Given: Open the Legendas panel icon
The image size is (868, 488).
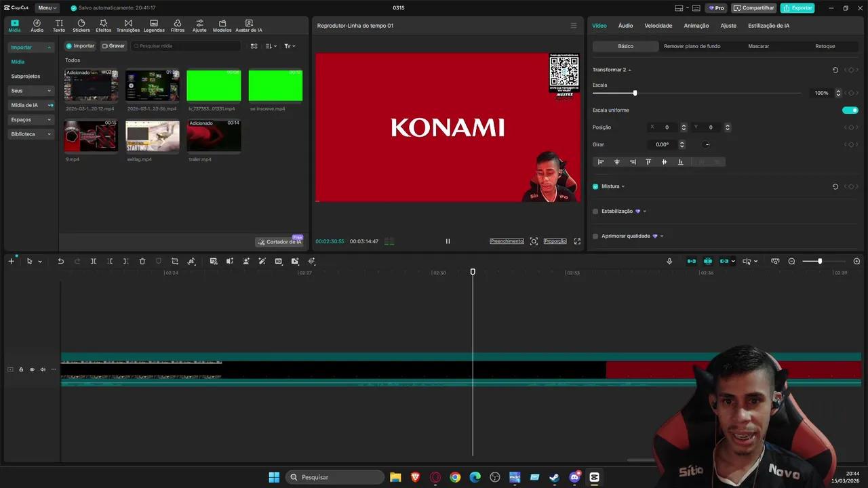Looking at the screenshot, I should pyautogui.click(x=154, y=26).
